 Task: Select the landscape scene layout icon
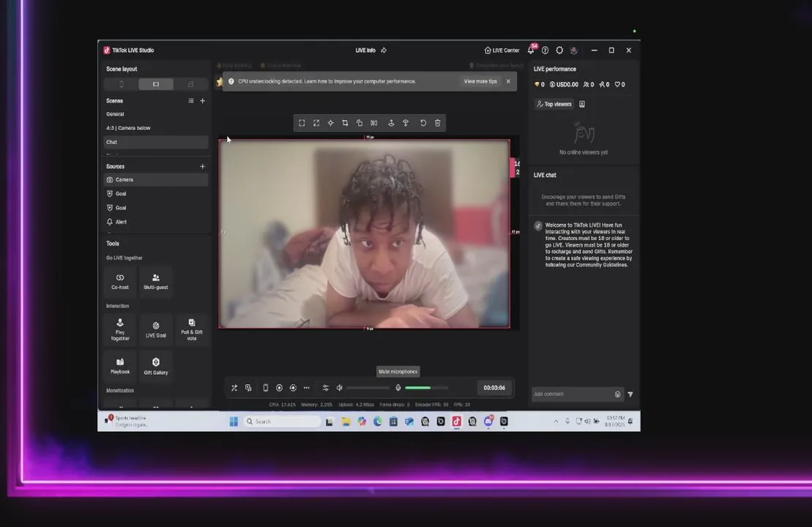pyautogui.click(x=156, y=84)
